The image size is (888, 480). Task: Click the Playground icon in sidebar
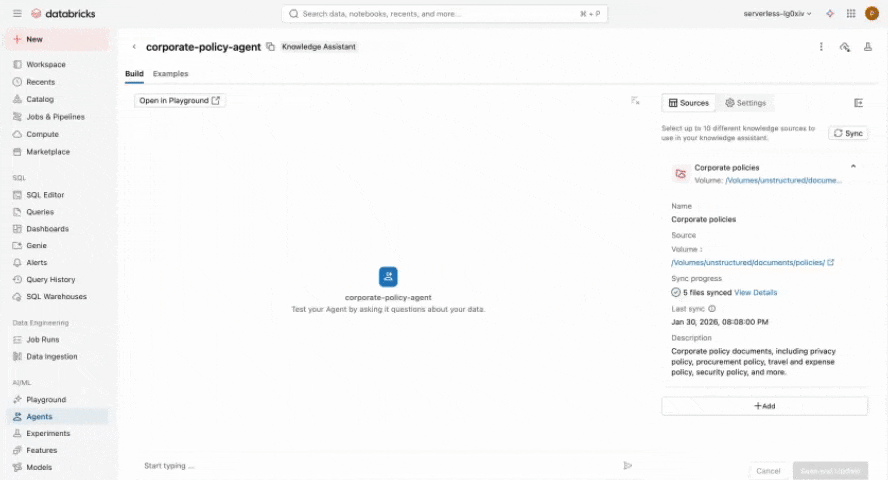click(17, 400)
